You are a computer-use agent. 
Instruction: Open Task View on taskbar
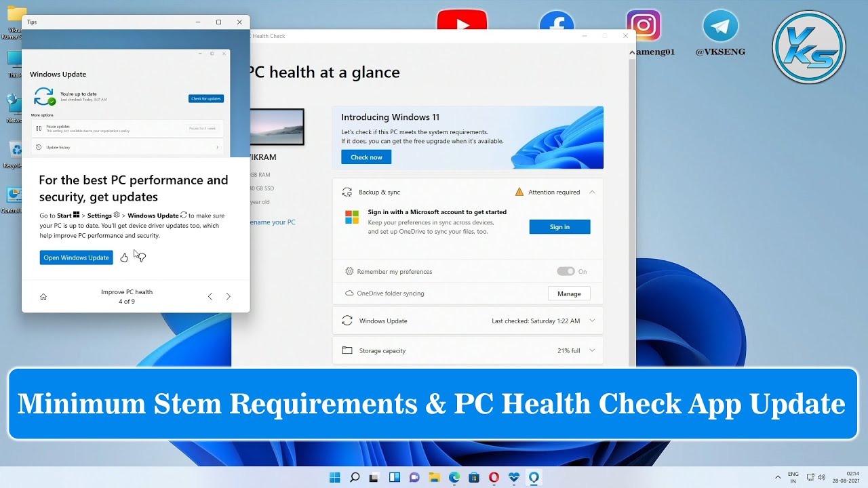(x=374, y=477)
